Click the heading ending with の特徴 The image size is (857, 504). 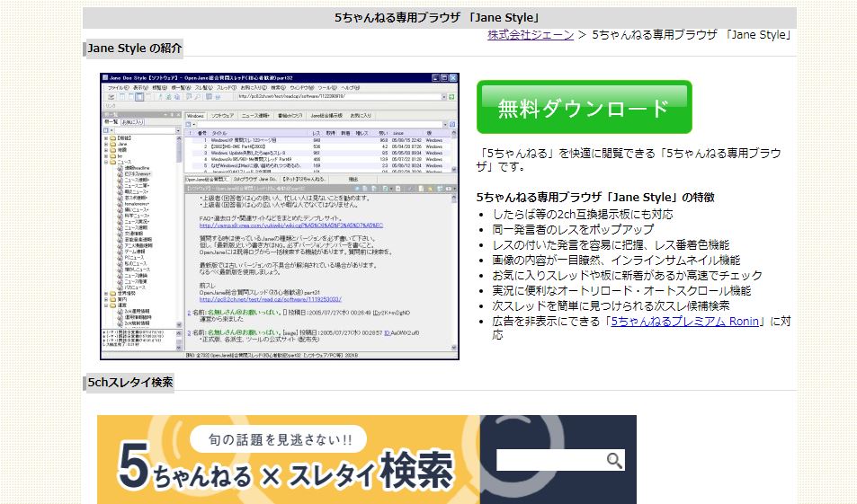click(595, 197)
